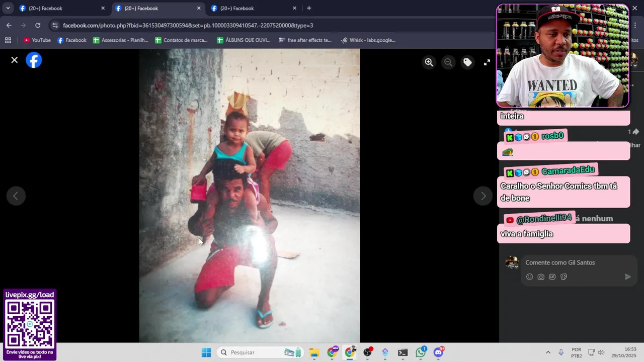The height and width of the screenshot is (362, 644).
Task: Click the CamaradaEdu chat username
Action: click(x=568, y=171)
